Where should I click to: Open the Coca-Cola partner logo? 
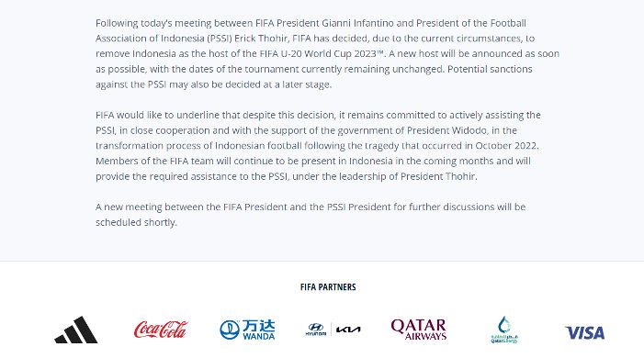tap(161, 330)
